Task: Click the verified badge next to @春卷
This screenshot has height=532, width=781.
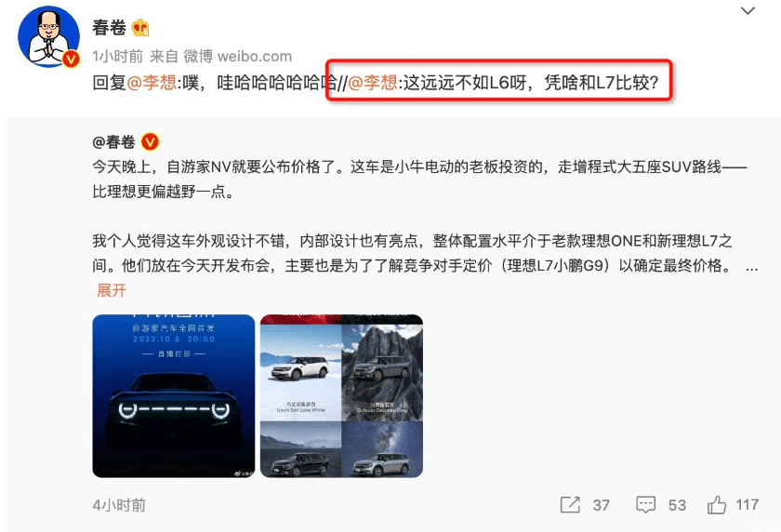Action: click(x=150, y=142)
